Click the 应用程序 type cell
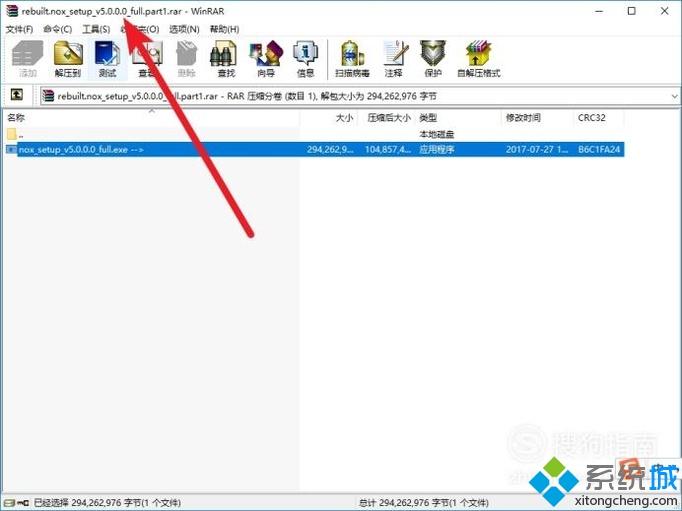682x511 pixels. tap(437, 150)
